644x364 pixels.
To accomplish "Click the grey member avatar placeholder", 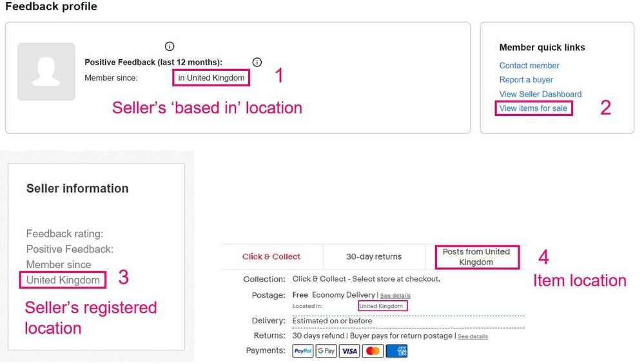I will click(x=46, y=72).
